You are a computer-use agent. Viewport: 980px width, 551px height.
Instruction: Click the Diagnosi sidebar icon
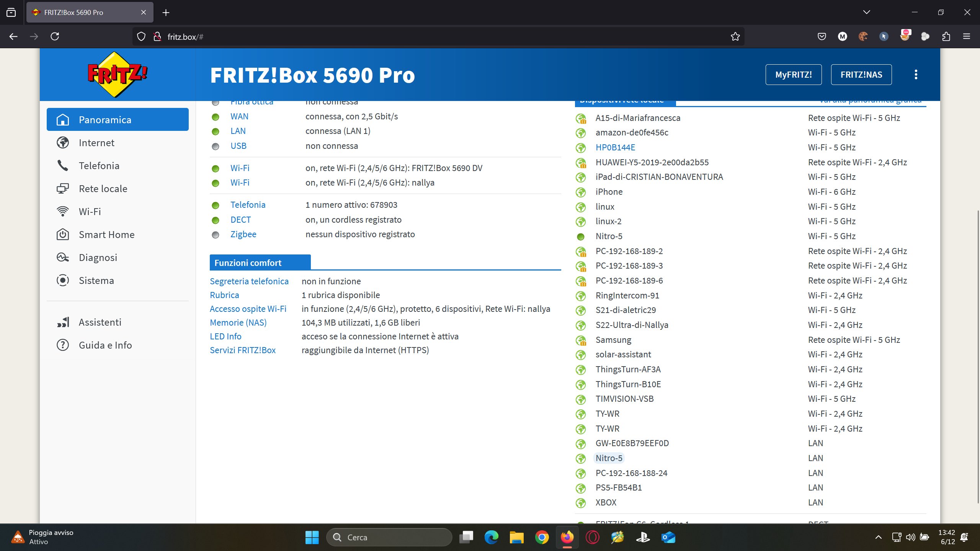63,258
